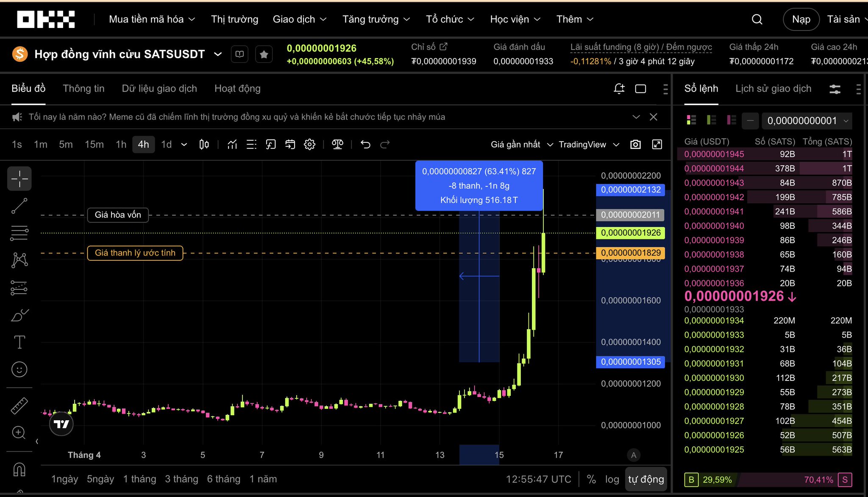The height and width of the screenshot is (497, 868).
Task: Open the emoji sticker tool
Action: 19,369
